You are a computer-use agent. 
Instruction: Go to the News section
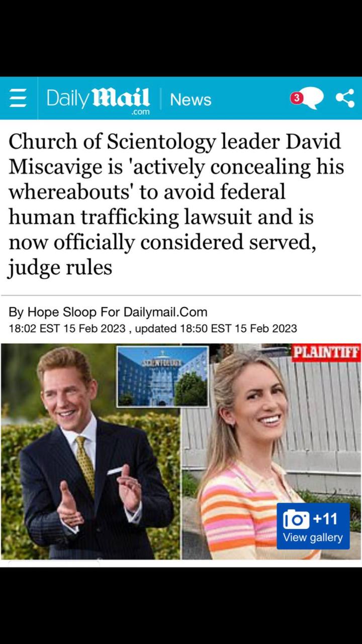coord(191,100)
